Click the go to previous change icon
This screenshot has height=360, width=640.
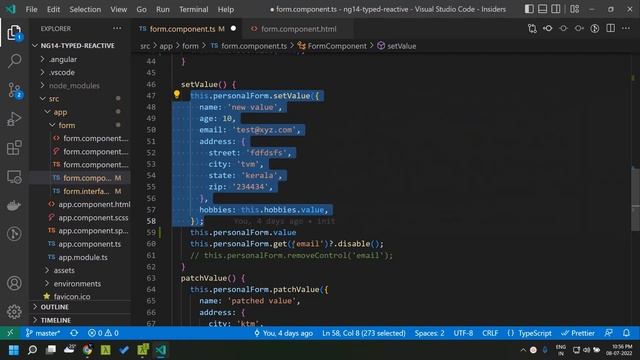tap(548, 29)
